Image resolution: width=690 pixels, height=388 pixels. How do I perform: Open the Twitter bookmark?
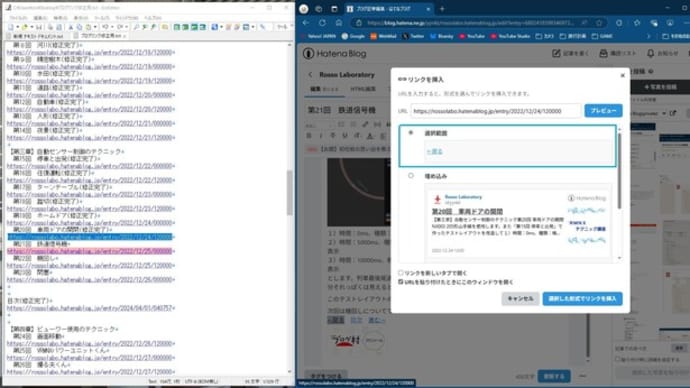point(413,36)
